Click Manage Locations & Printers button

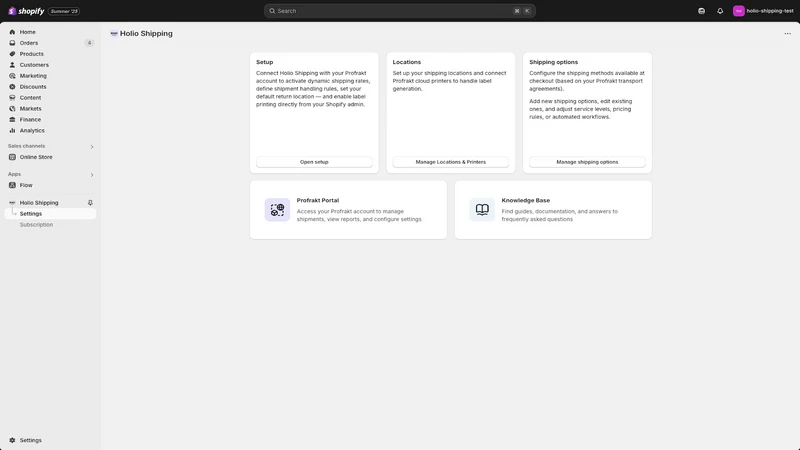point(451,162)
